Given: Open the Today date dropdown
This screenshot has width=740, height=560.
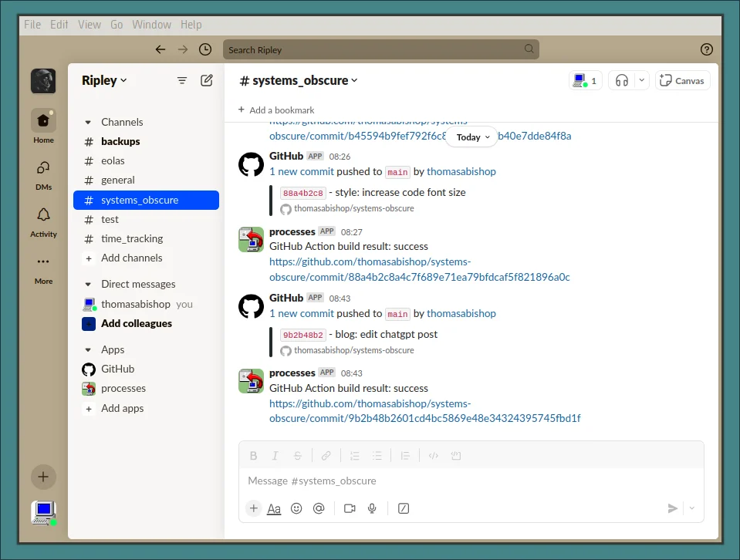Looking at the screenshot, I should tap(471, 137).
